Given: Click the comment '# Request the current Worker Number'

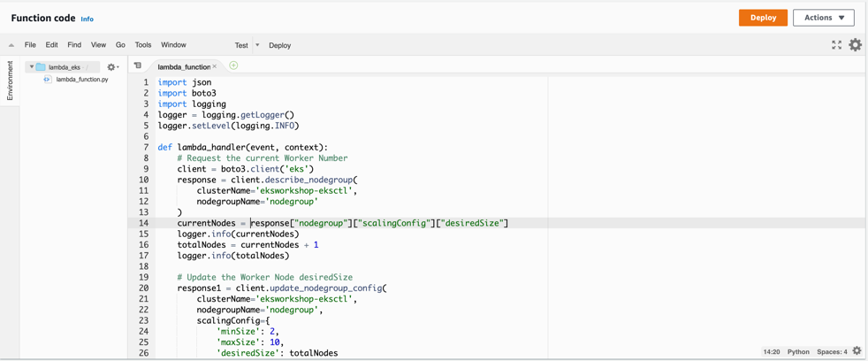Looking at the screenshot, I should pos(263,158).
